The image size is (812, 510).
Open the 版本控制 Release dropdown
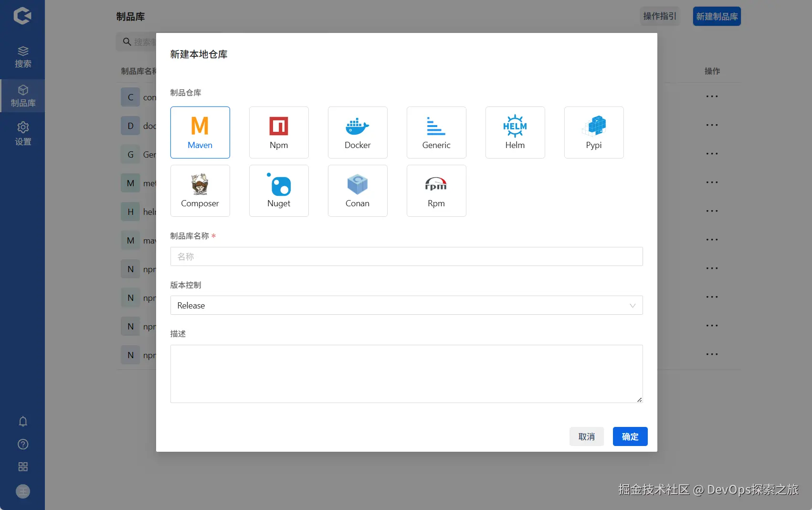click(x=407, y=305)
